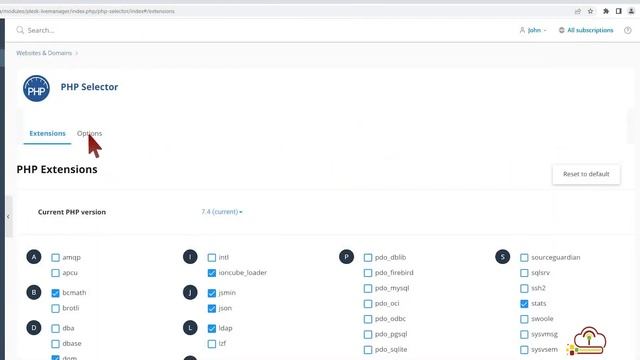Enable the apcu extension checkbox
The height and width of the screenshot is (360, 640).
[56, 273]
